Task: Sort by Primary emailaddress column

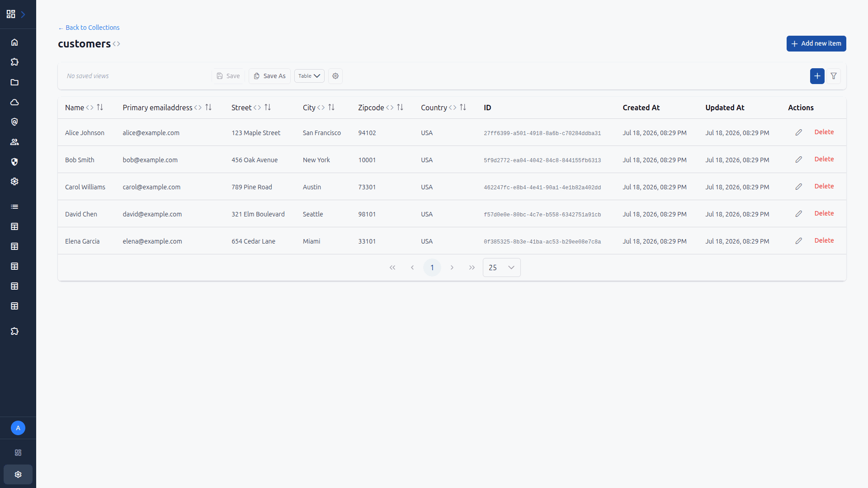Action: 208,108
